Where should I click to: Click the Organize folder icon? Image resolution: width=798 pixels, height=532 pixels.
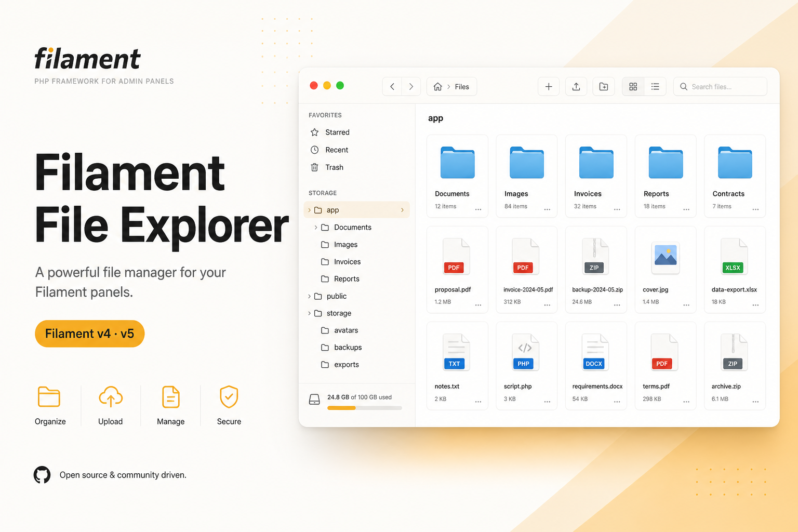pyautogui.click(x=49, y=397)
